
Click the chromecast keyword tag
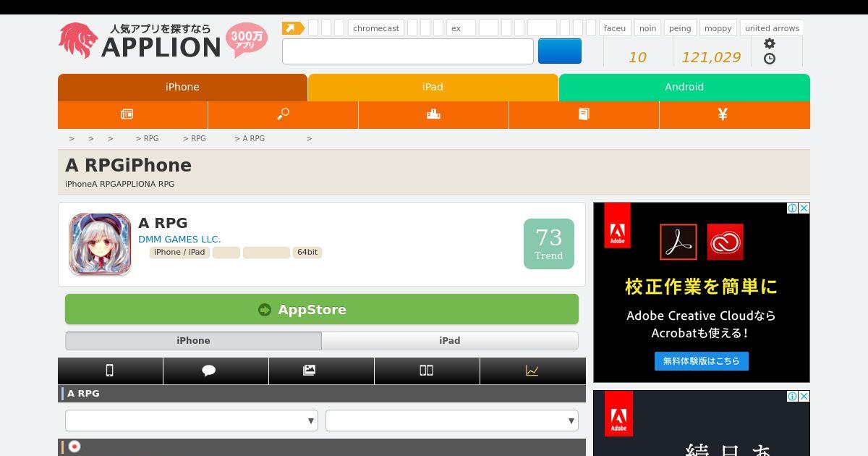[376, 28]
